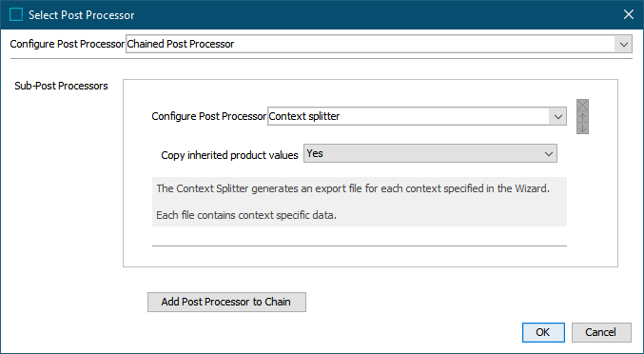Click the Copy inherited product values label

pos(229,155)
